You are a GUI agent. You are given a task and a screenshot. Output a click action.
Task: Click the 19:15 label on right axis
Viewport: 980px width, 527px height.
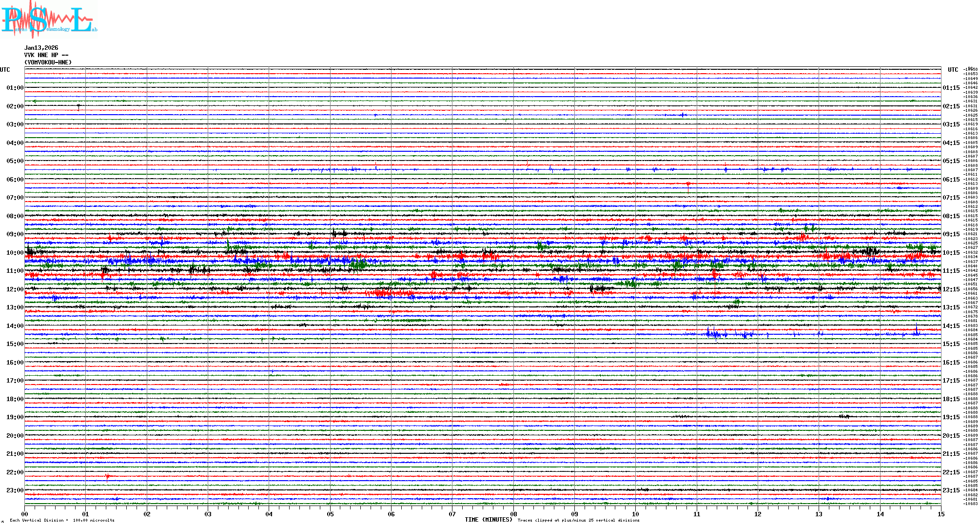[x=951, y=417]
